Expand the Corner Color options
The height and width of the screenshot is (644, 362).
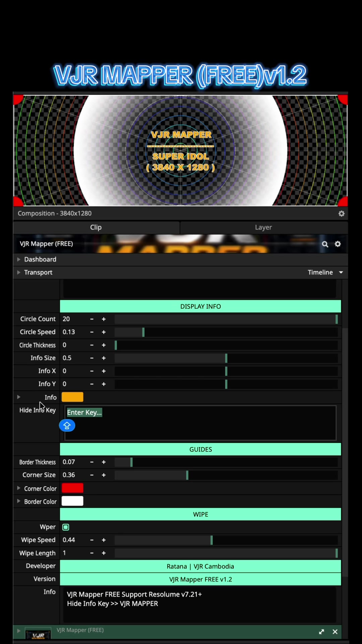point(18,488)
